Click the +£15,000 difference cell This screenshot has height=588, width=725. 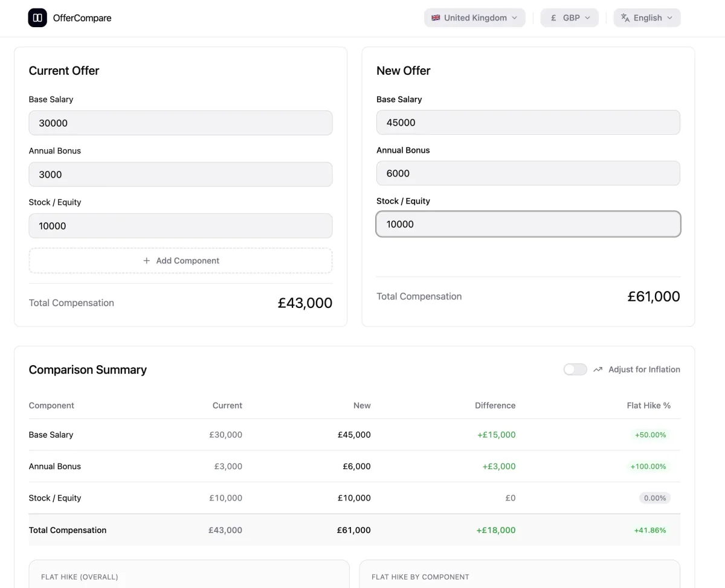496,435
